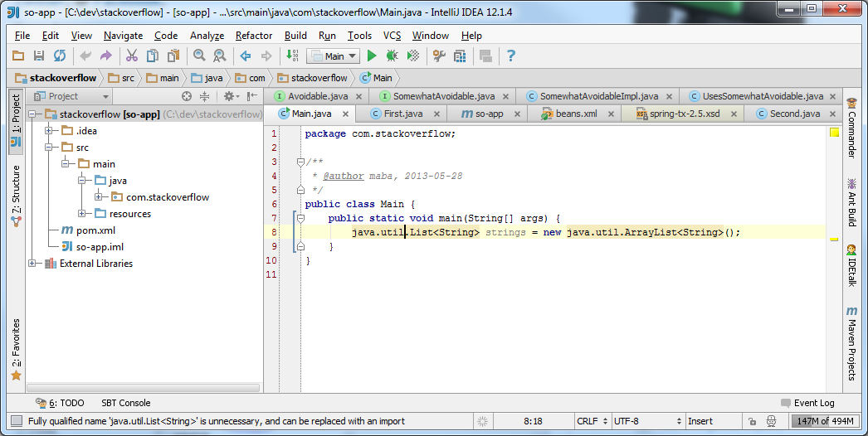This screenshot has height=436, width=868.
Task: Toggle Maven Projects side panel
Action: [851, 343]
